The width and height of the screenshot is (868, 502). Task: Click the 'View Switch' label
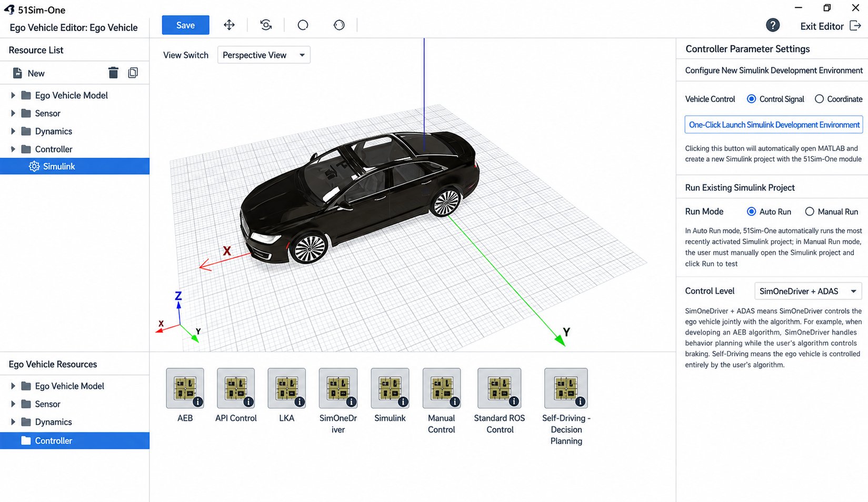186,55
